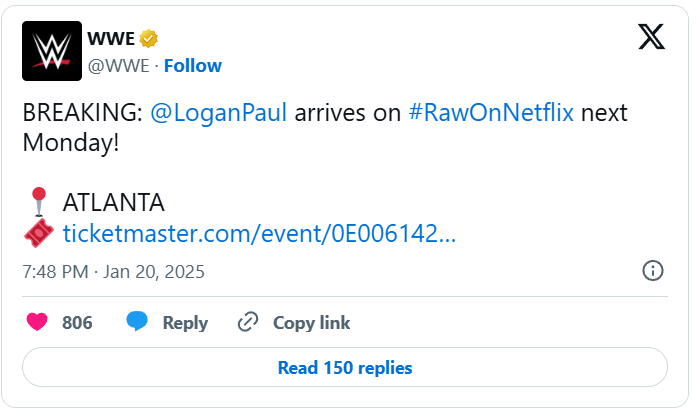Click the 806 likes count
The image size is (697, 415).
tap(77, 322)
